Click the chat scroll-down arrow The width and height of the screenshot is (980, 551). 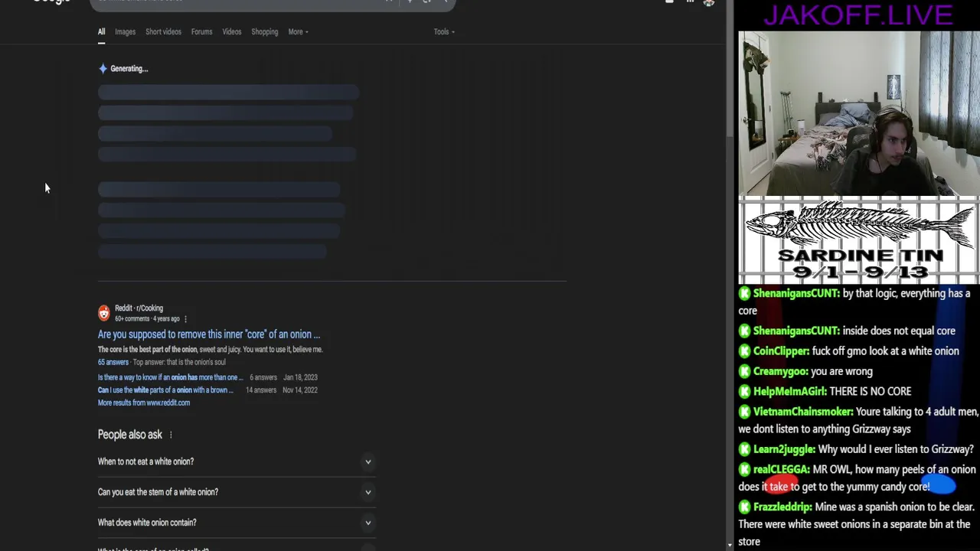pos(729,545)
